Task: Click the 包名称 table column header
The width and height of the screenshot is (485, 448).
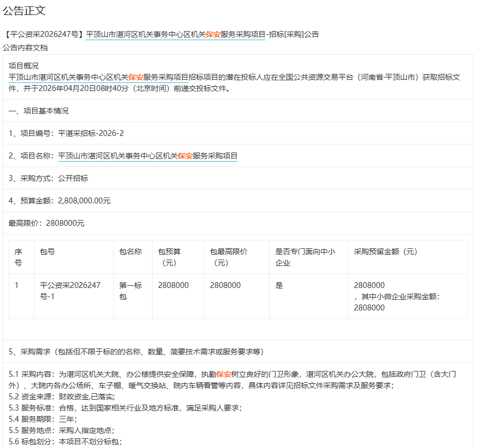Action: coord(130,252)
